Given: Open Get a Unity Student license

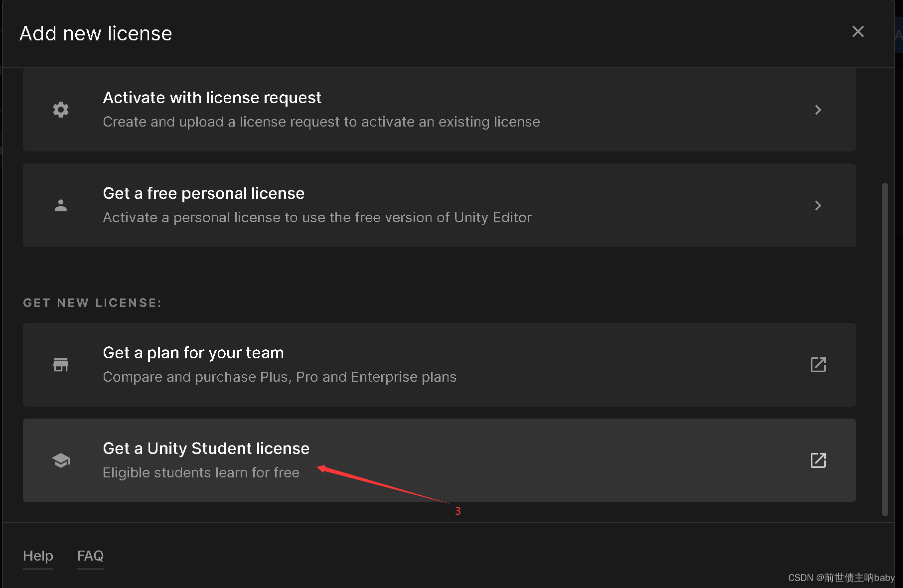Looking at the screenshot, I should (439, 460).
